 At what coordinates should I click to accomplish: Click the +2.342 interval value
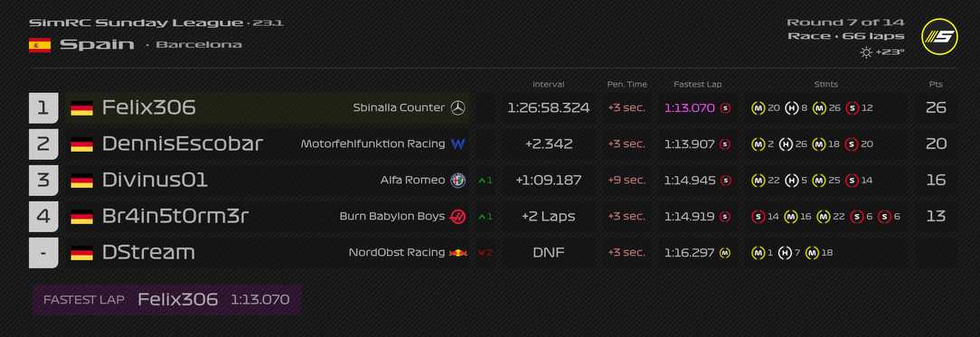(x=549, y=145)
